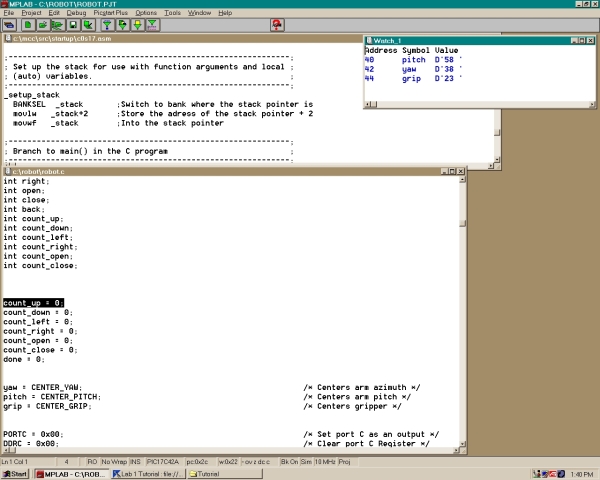Click Watch_1 horizontal scrollbar right arrow

(x=592, y=104)
